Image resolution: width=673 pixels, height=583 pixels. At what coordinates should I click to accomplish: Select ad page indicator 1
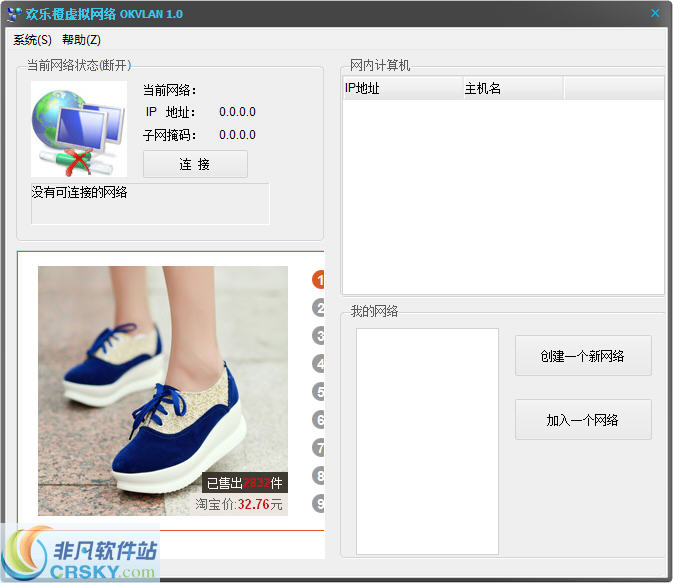click(x=318, y=280)
